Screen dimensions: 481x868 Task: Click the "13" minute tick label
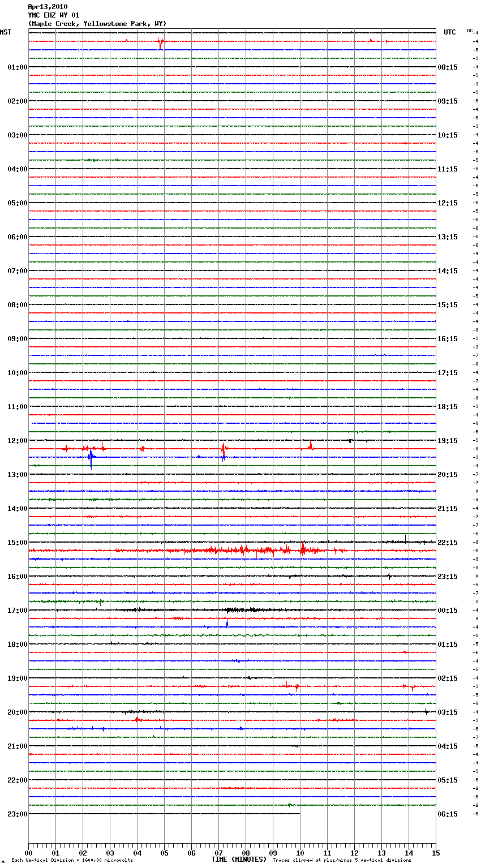(381, 853)
